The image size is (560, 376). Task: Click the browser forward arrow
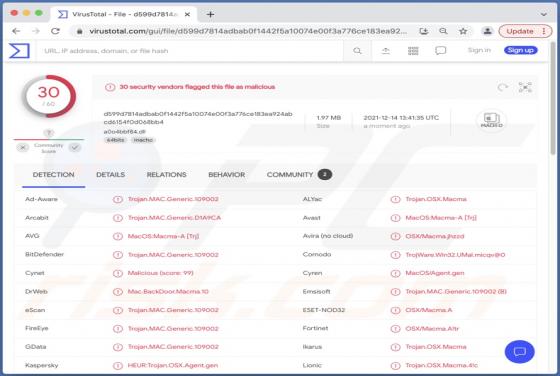point(36,31)
